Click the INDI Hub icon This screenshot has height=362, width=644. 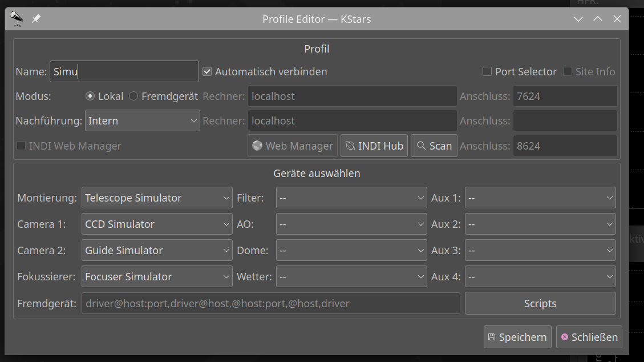pyautogui.click(x=350, y=146)
